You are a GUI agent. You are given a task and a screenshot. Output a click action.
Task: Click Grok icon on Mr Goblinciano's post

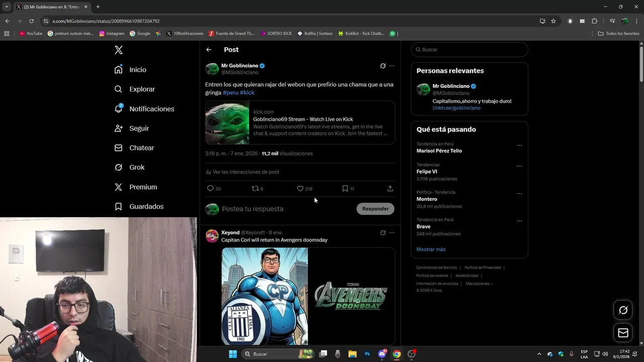pos(383,66)
